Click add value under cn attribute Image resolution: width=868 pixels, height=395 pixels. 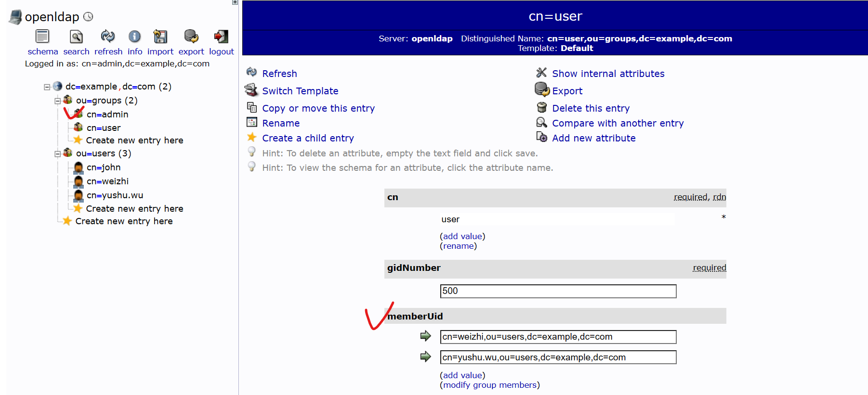click(462, 236)
